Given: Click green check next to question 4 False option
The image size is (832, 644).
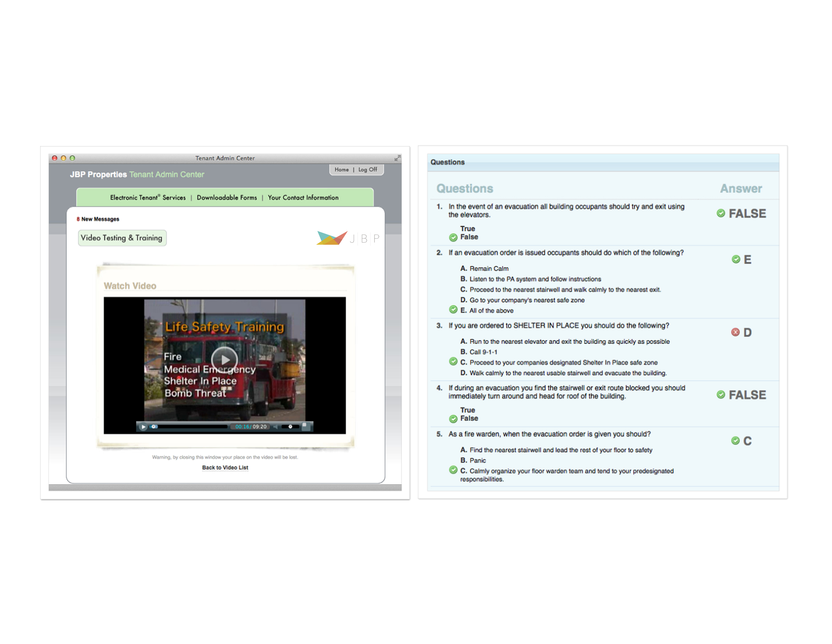Looking at the screenshot, I should (x=453, y=419).
